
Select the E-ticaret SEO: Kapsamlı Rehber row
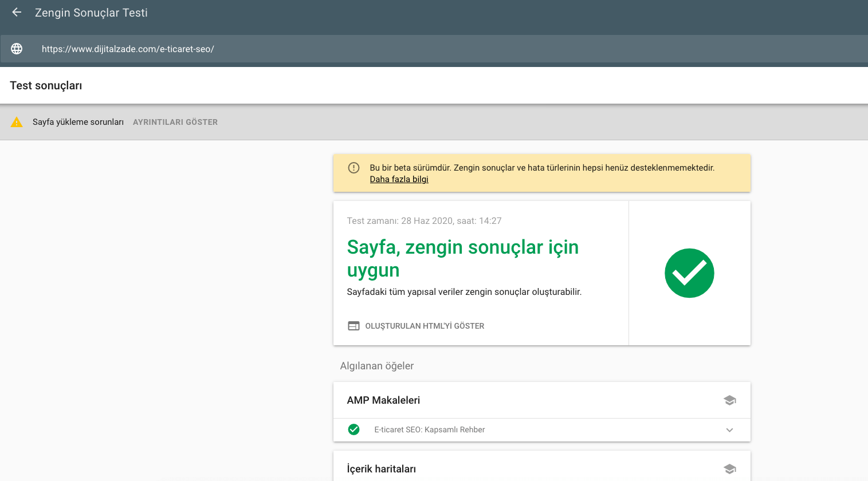[x=429, y=429]
